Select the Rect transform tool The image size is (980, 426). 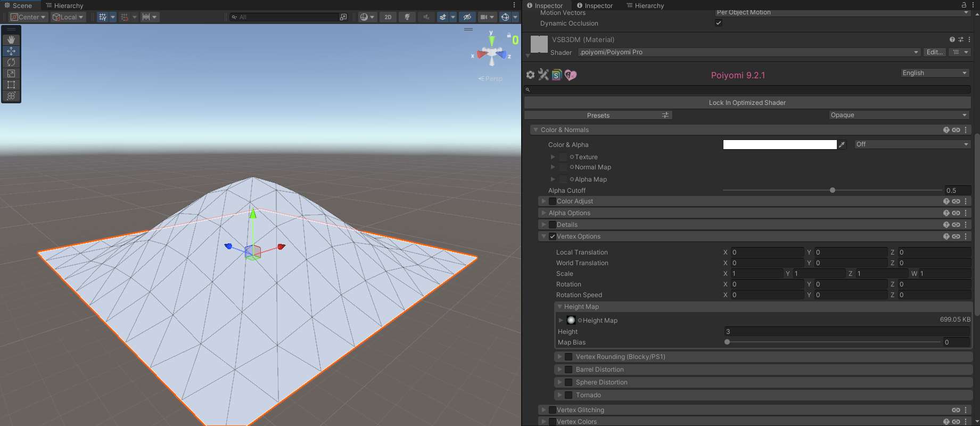click(x=11, y=85)
